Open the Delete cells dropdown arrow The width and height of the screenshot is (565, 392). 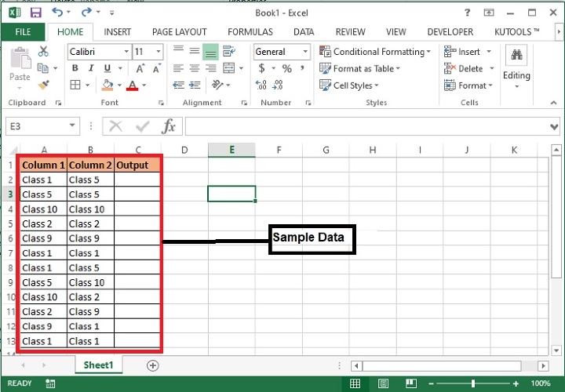point(491,68)
